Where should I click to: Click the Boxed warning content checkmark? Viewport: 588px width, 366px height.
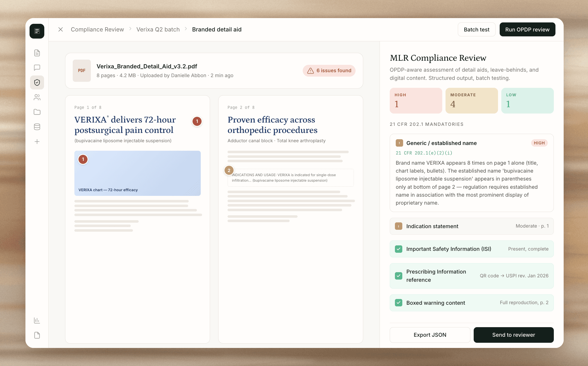coord(398,303)
